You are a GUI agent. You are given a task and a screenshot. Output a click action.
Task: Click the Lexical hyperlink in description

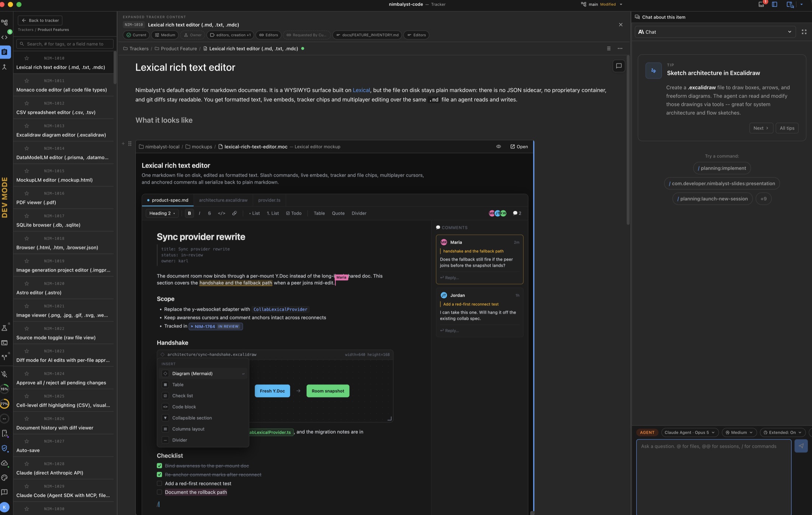[x=361, y=90]
